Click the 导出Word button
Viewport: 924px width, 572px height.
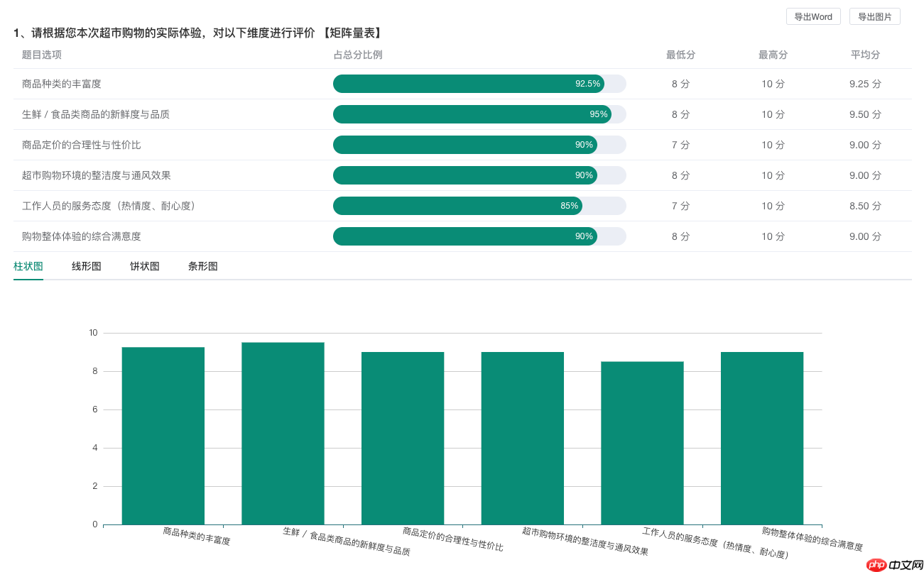click(x=812, y=16)
